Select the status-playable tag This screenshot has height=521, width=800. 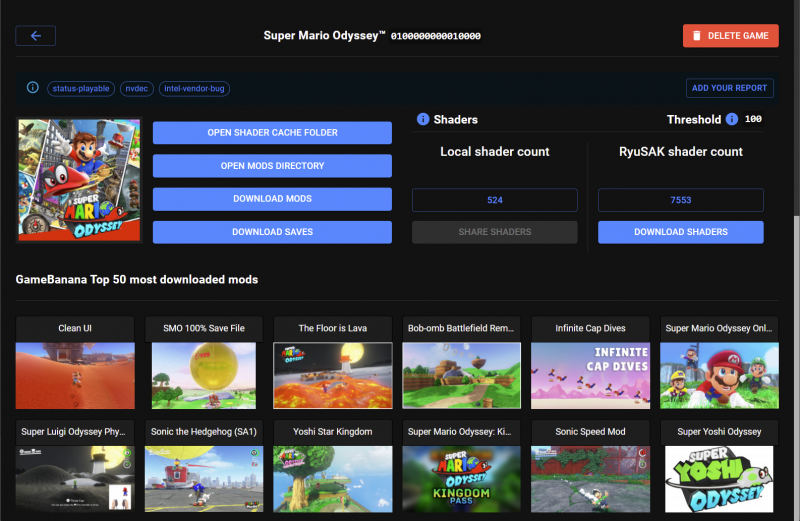81,88
